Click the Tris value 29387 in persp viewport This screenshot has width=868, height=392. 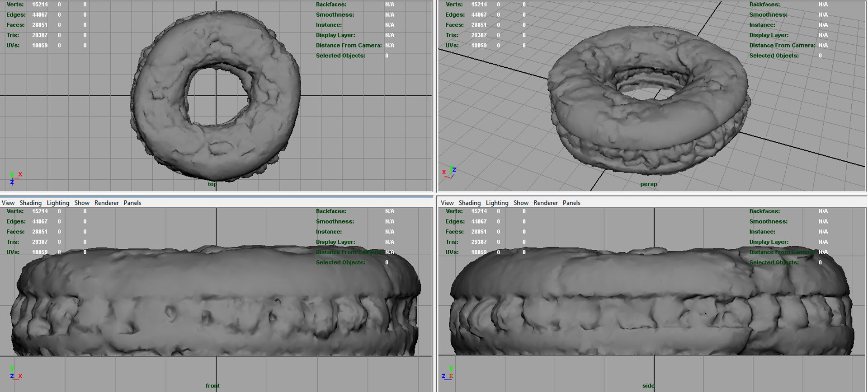coord(479,35)
